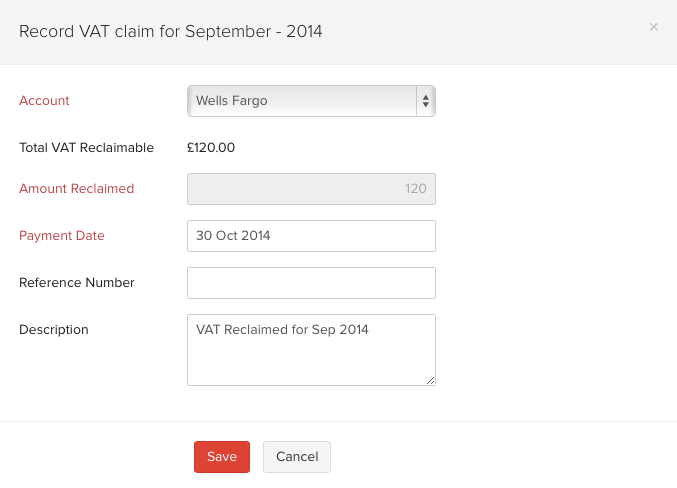Click the Amount Reclaimed field
The image size is (677, 488).
pos(311,189)
